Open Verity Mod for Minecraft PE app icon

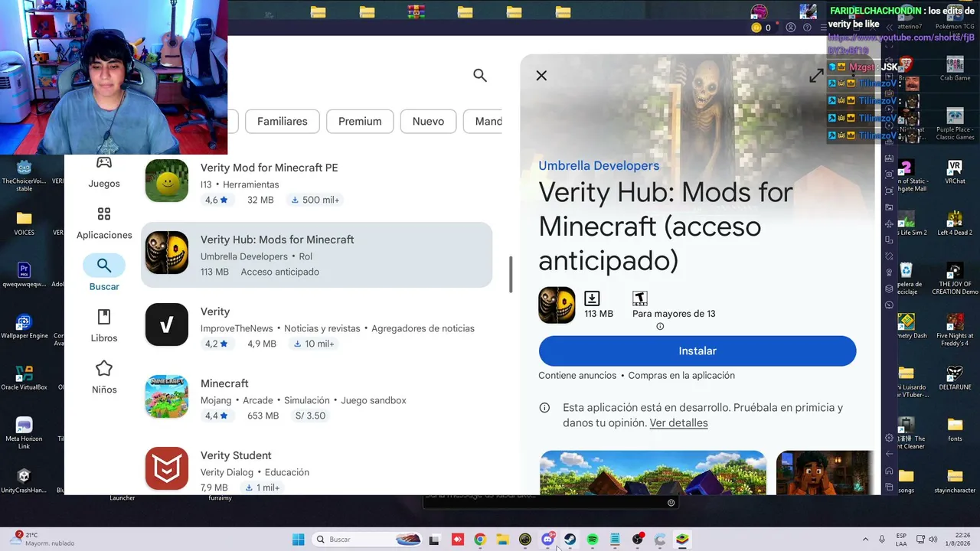[x=167, y=181]
